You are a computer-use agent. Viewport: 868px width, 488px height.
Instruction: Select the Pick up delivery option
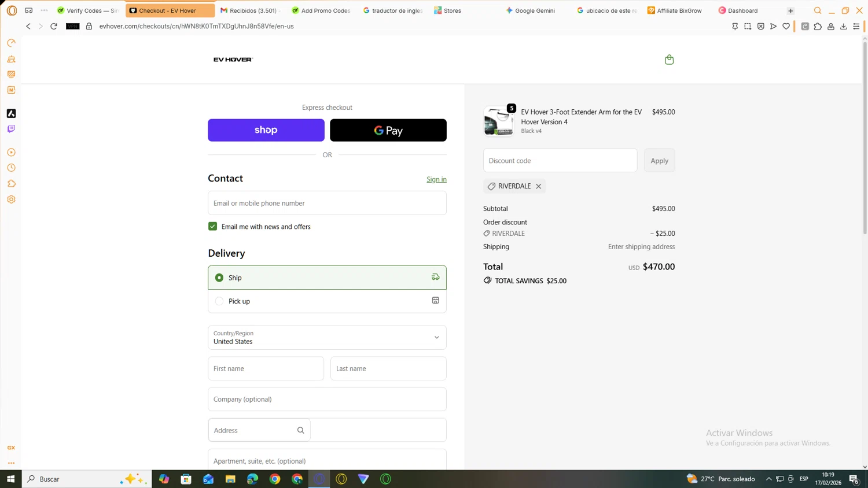coord(327,301)
